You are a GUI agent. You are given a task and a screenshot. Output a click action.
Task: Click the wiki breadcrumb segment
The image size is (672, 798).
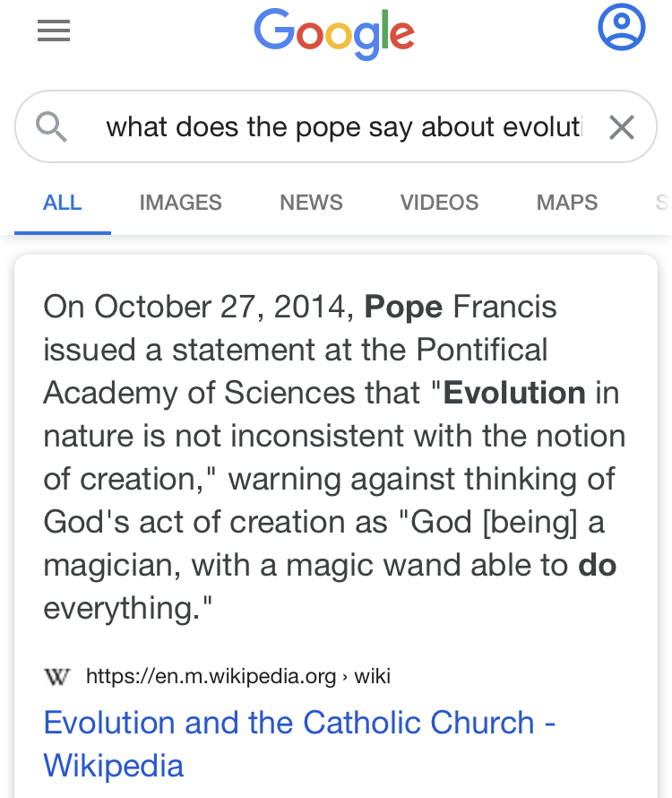pyautogui.click(x=373, y=676)
